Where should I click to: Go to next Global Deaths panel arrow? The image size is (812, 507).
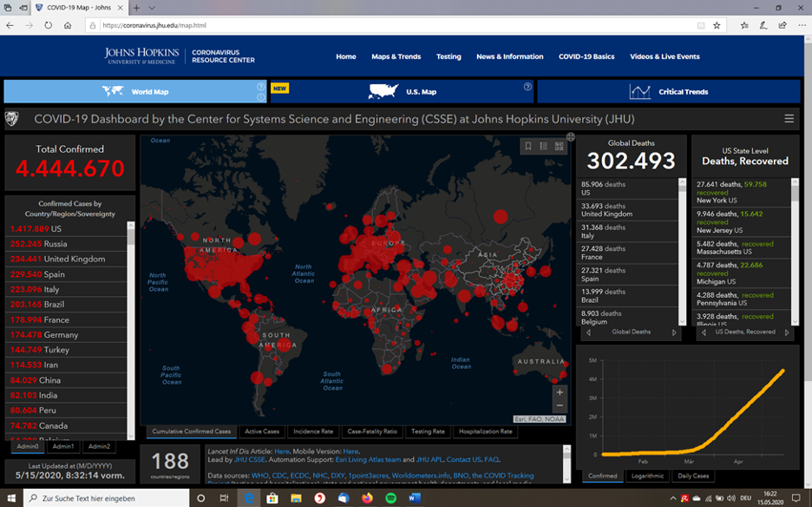tap(674, 332)
